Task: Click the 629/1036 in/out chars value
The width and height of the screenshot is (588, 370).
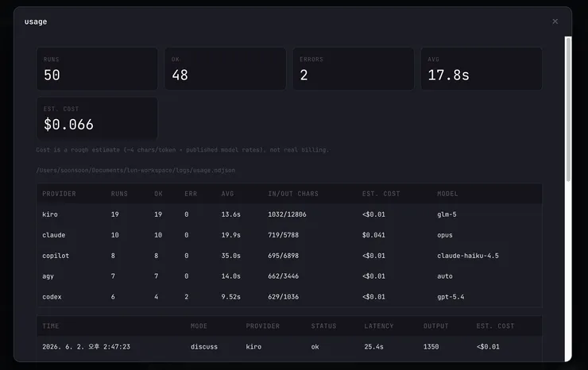Action: pos(283,297)
